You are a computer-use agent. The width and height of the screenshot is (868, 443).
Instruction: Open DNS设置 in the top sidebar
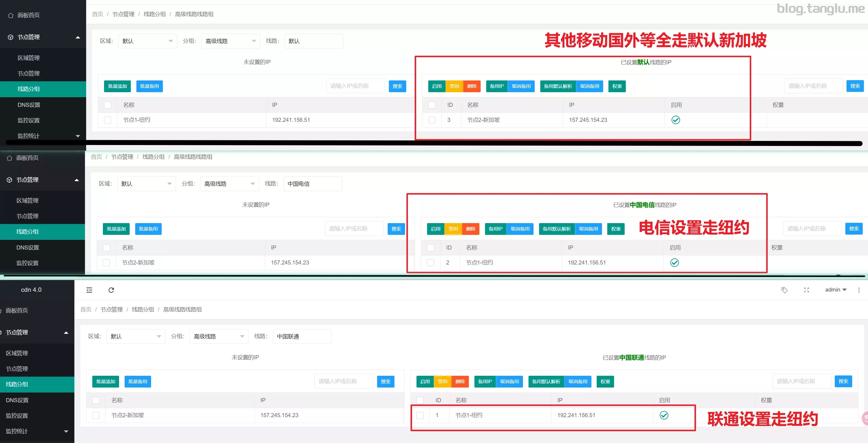click(29, 105)
